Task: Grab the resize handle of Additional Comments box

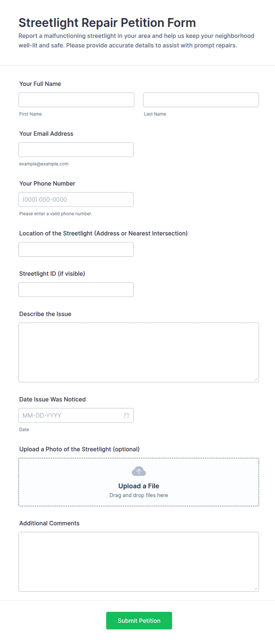Action: coord(256,588)
